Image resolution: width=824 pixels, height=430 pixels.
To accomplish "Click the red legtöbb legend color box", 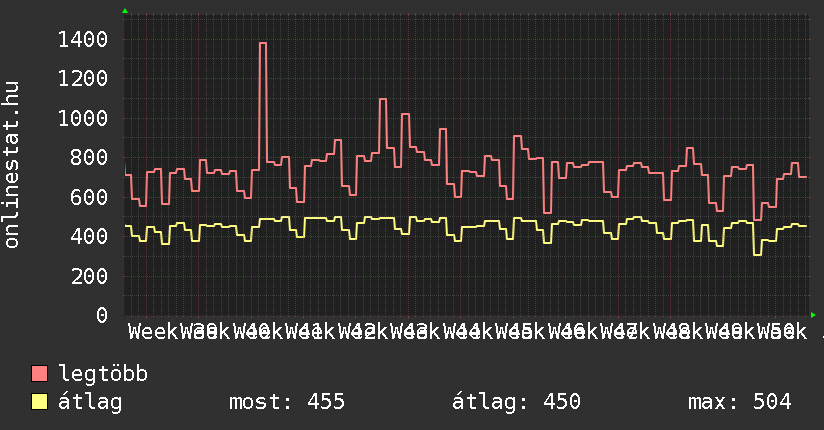I will [40, 374].
